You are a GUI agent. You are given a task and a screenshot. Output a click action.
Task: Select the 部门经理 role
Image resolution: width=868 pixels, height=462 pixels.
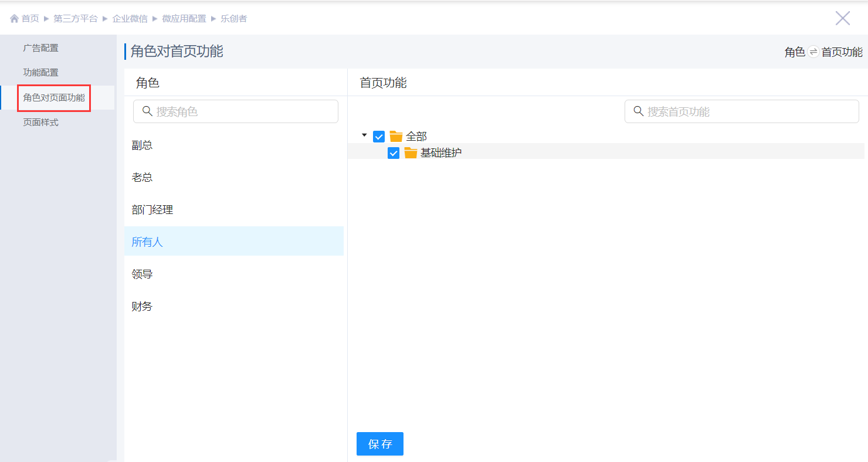(x=152, y=210)
